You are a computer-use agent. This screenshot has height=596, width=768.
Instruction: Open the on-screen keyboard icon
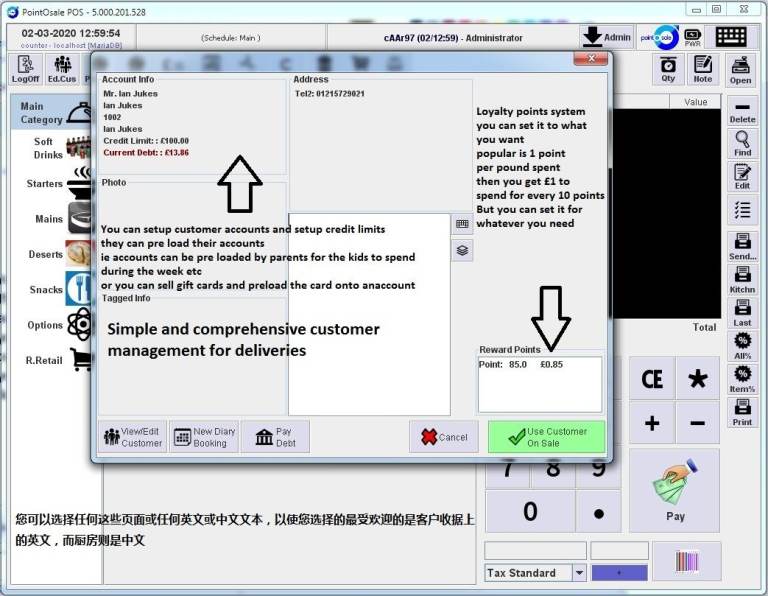(x=731, y=37)
